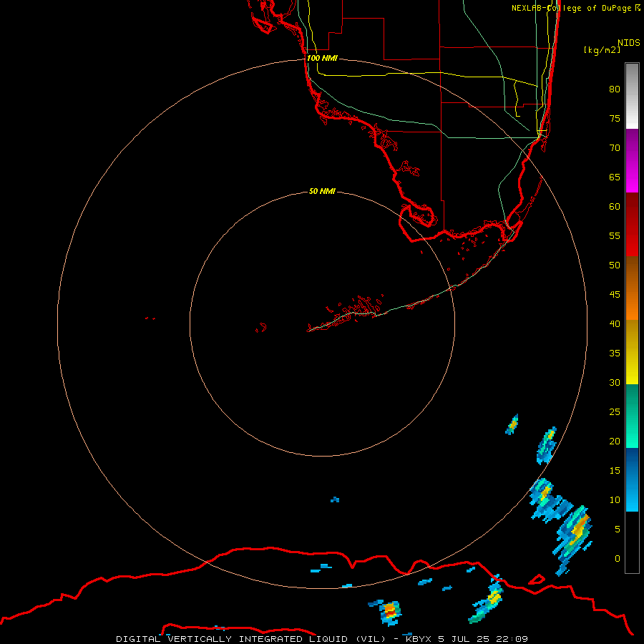The height and width of the screenshot is (644, 644).
Task: Pick the purple-magenta segment of the color scale
Action: (x=632, y=160)
